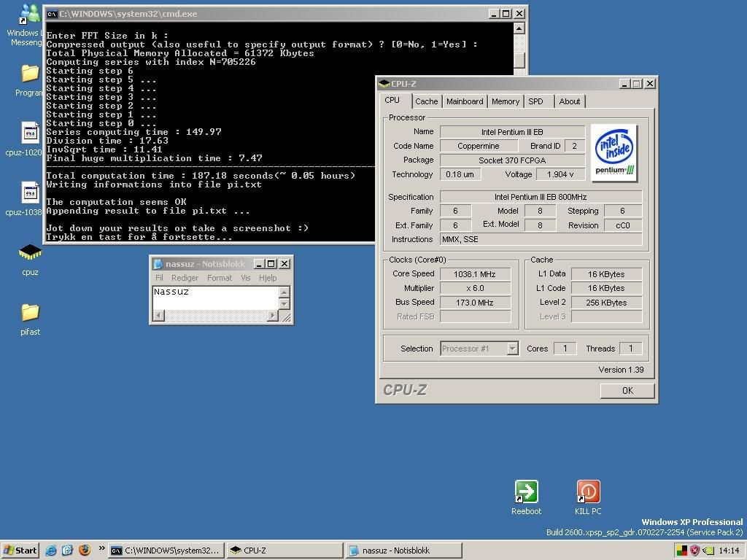Click the Core Speed 1038.1 MHz field
The height and width of the screenshot is (560, 747).
tap(475, 274)
